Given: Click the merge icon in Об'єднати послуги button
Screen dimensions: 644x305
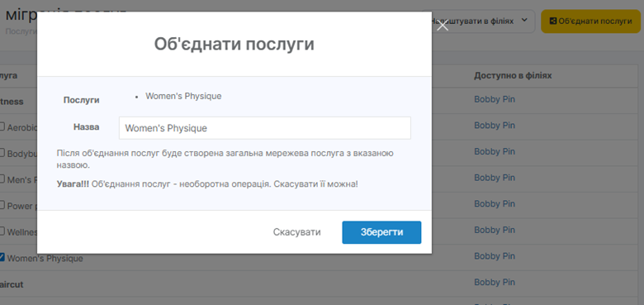Looking at the screenshot, I should [x=553, y=21].
